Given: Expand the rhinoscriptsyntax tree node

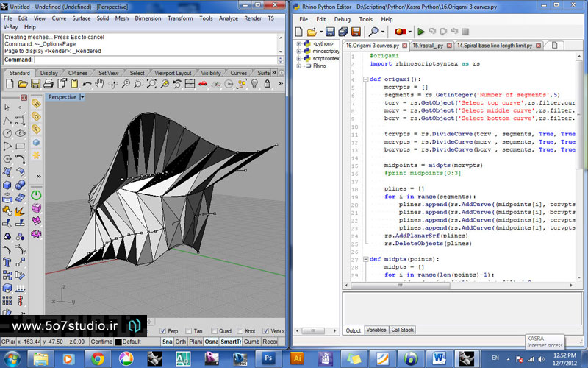Looking at the screenshot, I should (x=298, y=52).
